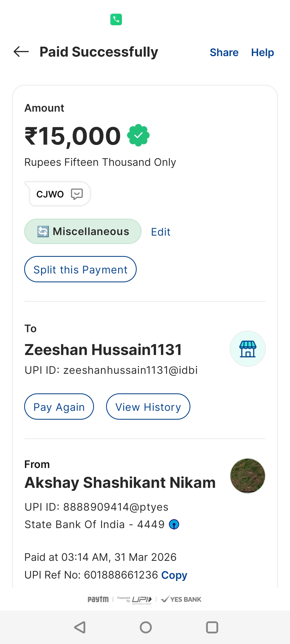Open View History for Zeeshan Hussain1131
The height and width of the screenshot is (644, 290).
pos(148,407)
